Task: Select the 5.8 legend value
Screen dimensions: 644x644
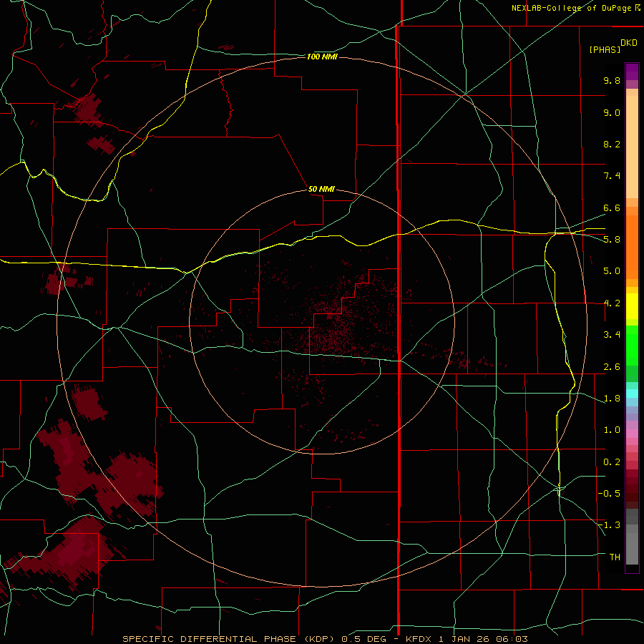Action: 612,240
